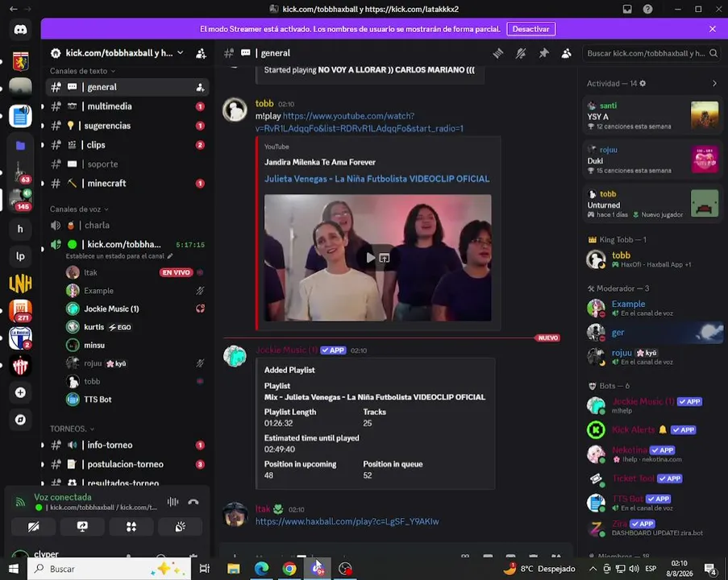
Task: Open Microsoft Edge from taskbar
Action: coord(261,569)
